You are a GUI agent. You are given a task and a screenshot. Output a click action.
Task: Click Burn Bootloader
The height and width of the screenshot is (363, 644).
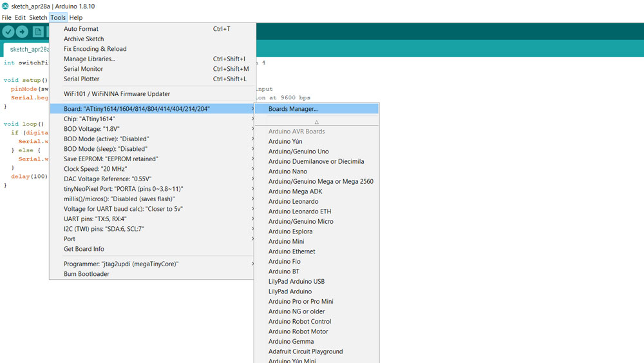tap(152, 274)
